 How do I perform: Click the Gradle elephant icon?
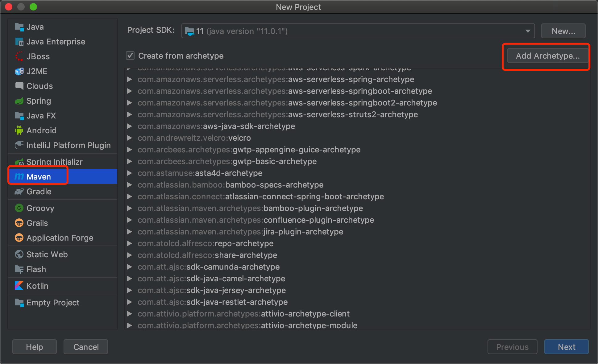tap(19, 192)
